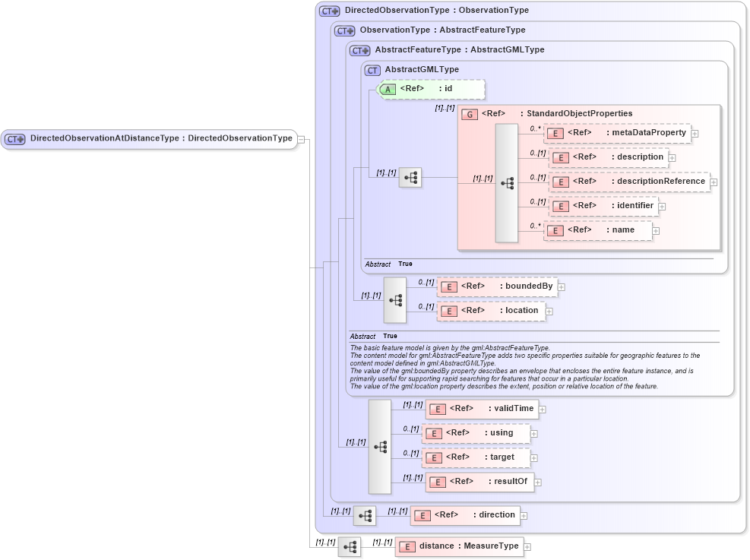Expand the direction element

[524, 516]
